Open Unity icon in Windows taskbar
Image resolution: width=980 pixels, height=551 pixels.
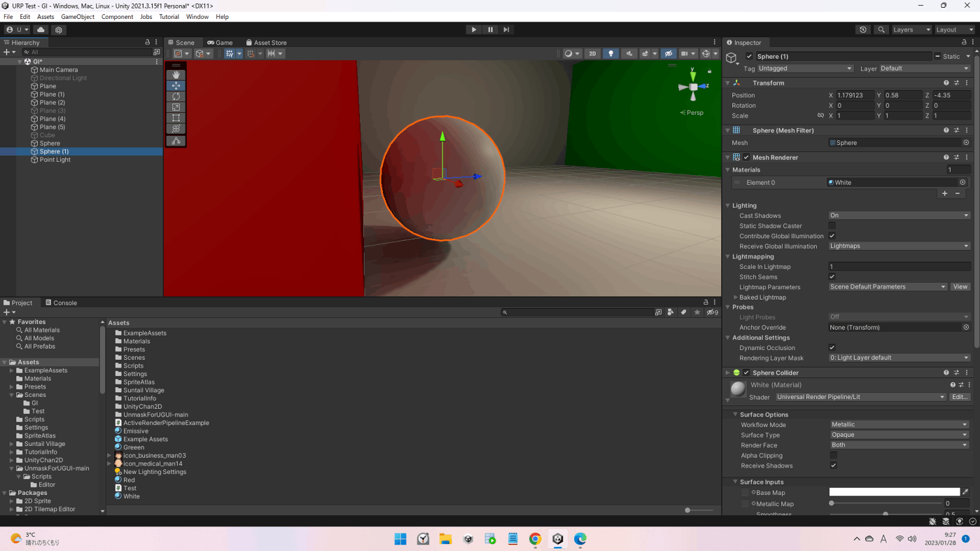click(557, 539)
